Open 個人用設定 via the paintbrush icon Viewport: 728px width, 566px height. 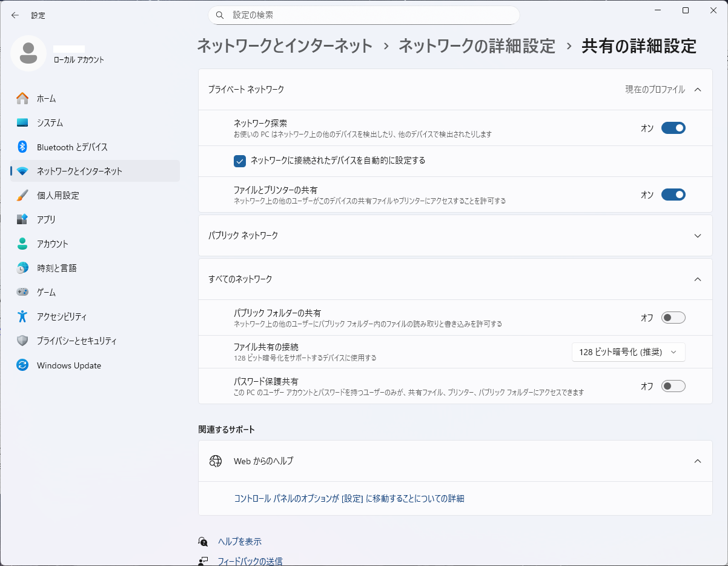click(x=22, y=195)
